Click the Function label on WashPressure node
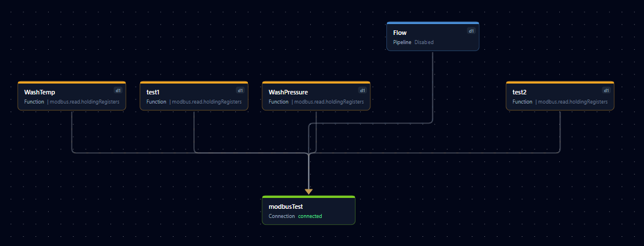This screenshot has height=246, width=644. pos(279,102)
